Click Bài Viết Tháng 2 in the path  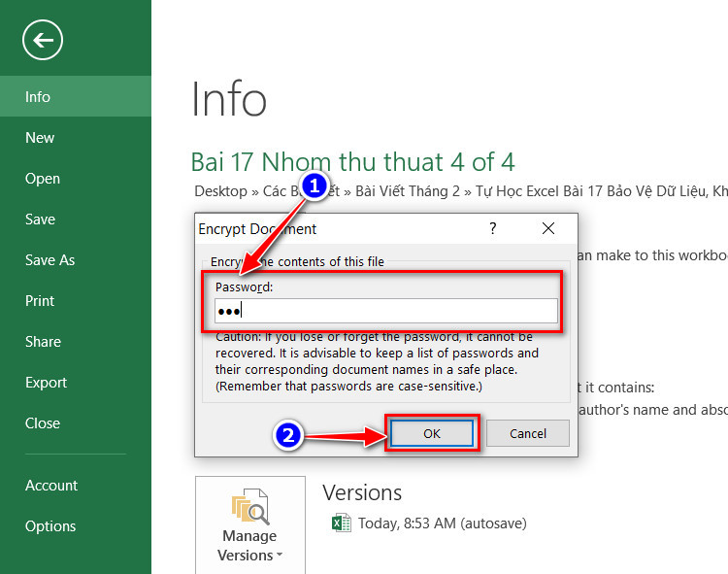407,191
